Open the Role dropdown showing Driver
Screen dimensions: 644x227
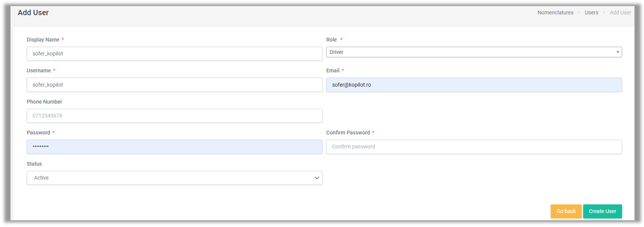[x=474, y=52]
